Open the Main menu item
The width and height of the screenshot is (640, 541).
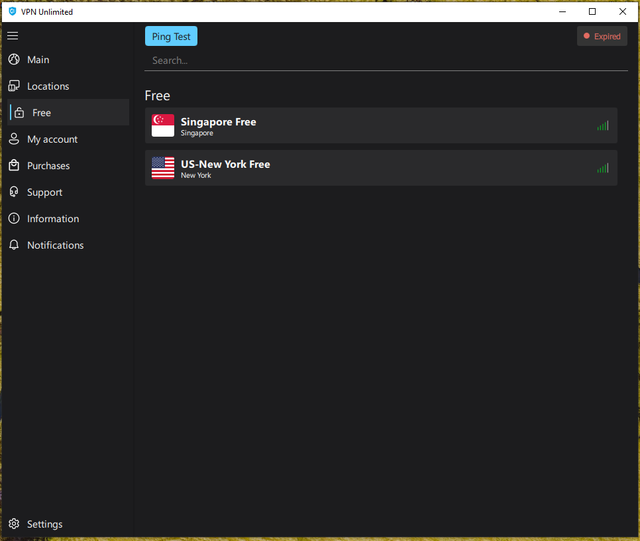68,60
